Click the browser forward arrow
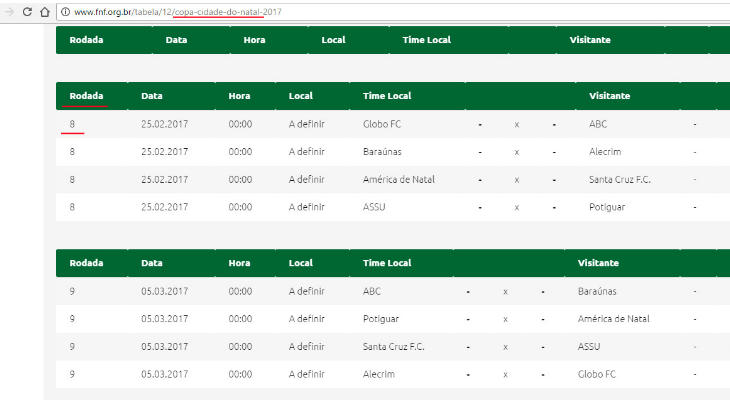This screenshot has height=400, width=730. tap(8, 12)
